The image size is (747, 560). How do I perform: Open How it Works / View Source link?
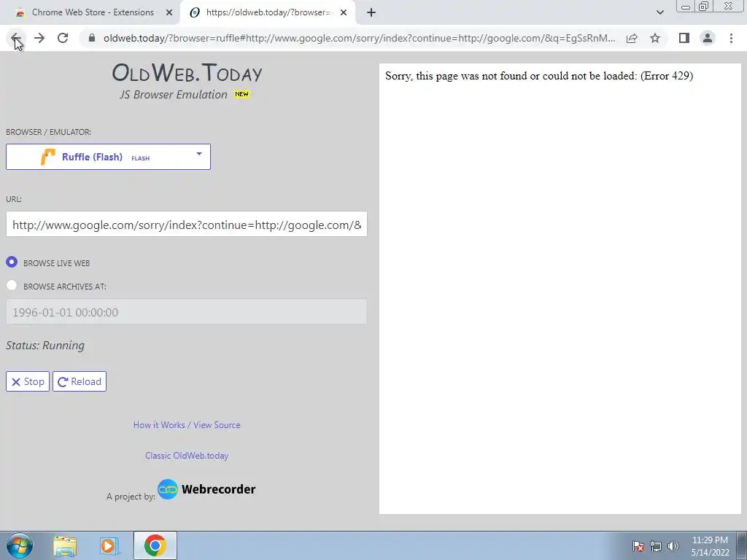tap(187, 425)
